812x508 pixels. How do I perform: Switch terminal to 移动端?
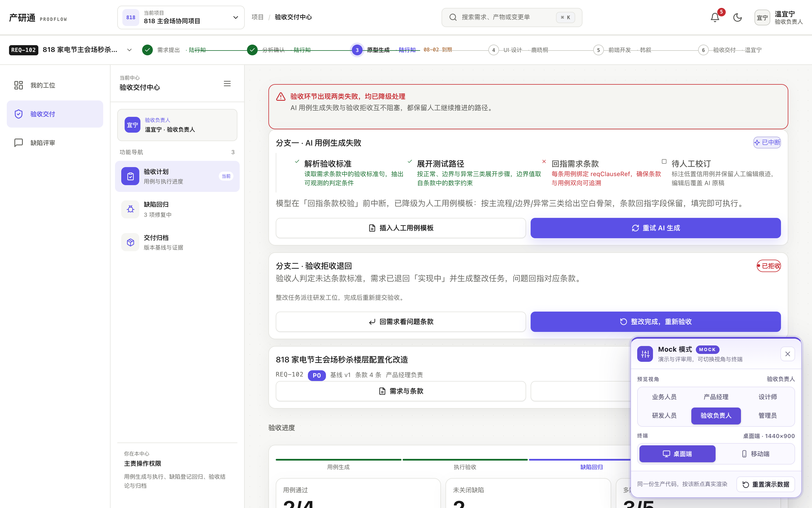pos(755,454)
